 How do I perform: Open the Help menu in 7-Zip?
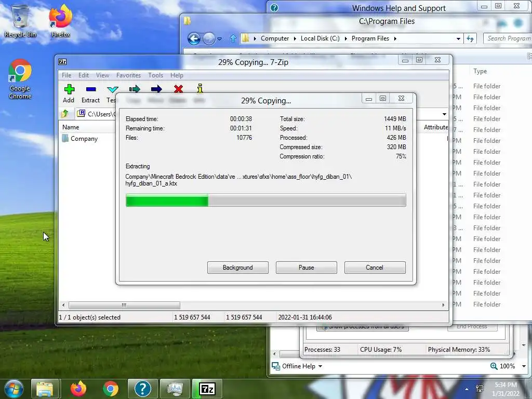pyautogui.click(x=177, y=75)
